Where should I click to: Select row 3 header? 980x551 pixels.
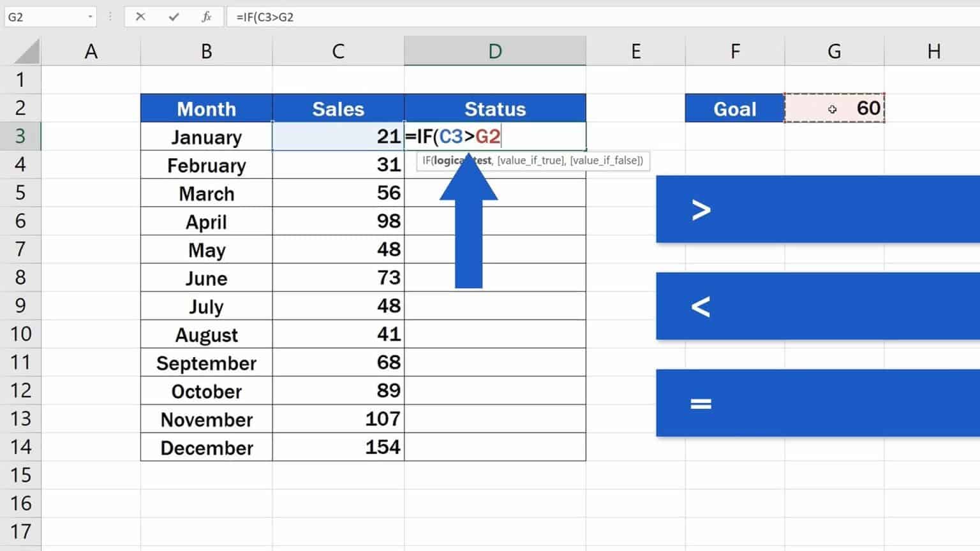(x=21, y=136)
